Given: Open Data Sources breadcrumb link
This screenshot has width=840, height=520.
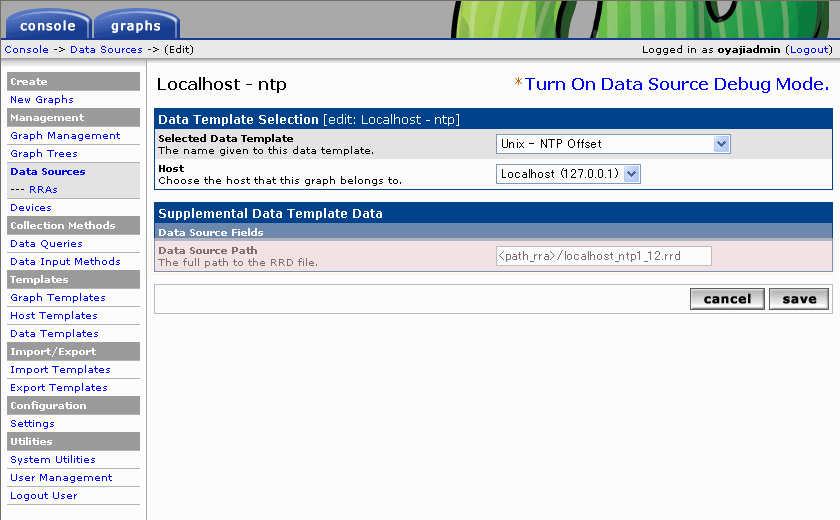Looking at the screenshot, I should coord(106,49).
